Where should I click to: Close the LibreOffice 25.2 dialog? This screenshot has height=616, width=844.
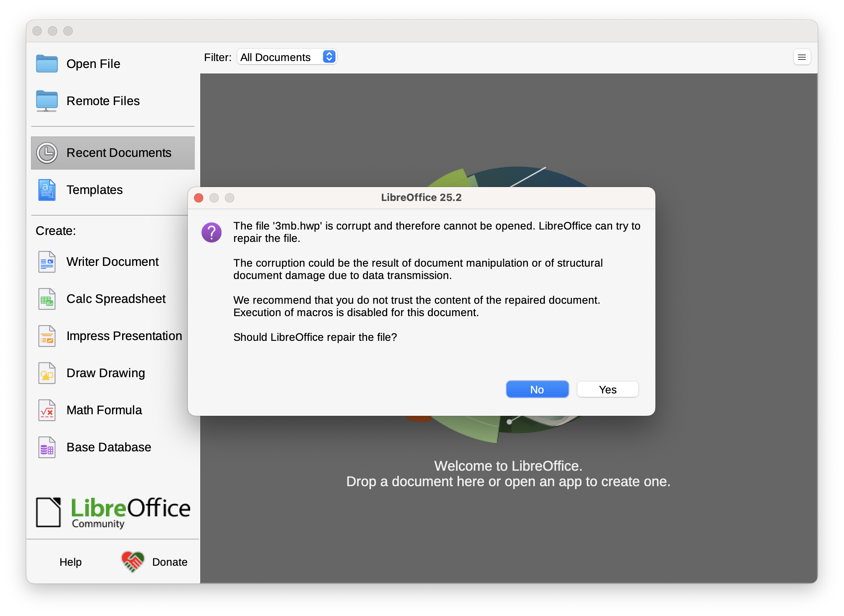point(199,198)
